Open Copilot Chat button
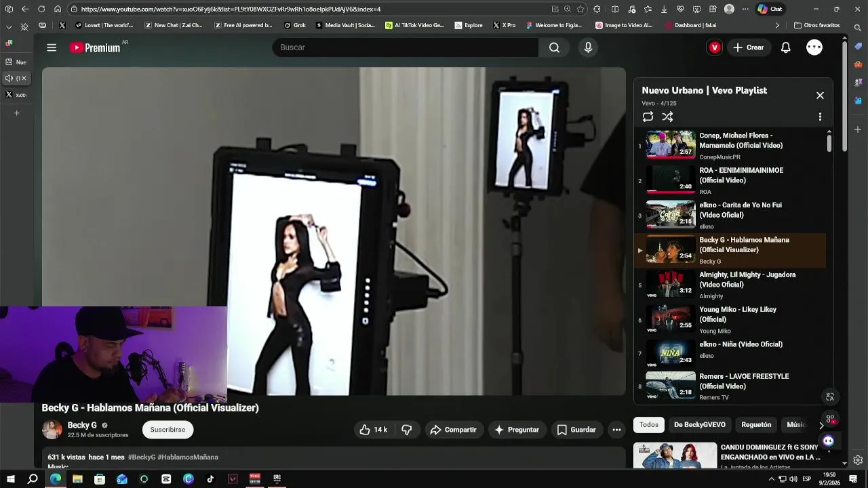 pos(770,9)
